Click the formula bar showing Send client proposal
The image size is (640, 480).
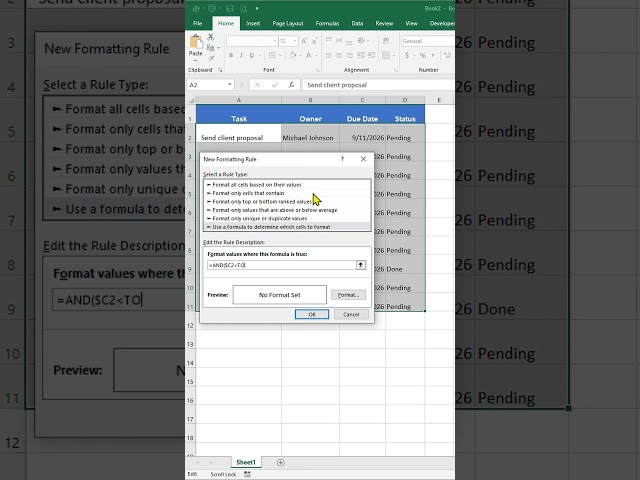[x=378, y=85]
